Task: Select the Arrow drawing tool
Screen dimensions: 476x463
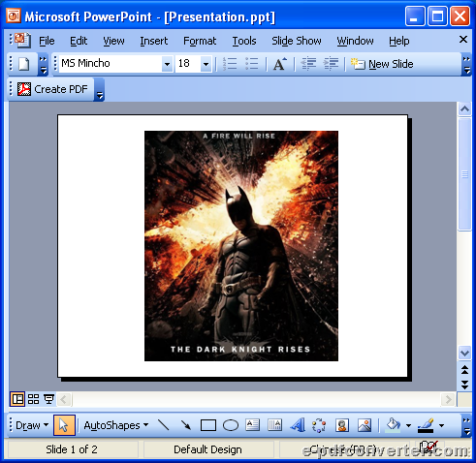Action: pos(186,425)
